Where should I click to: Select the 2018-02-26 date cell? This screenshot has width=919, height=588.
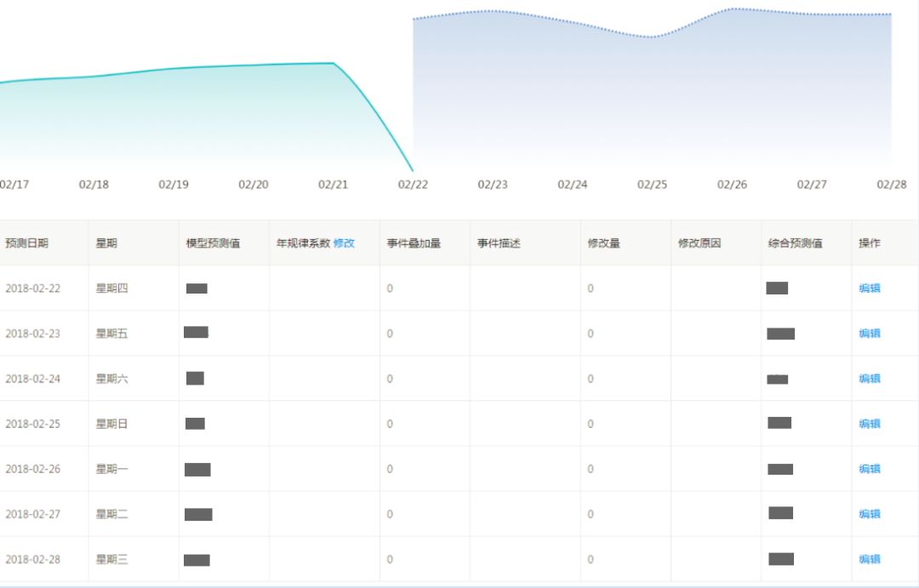pos(33,469)
